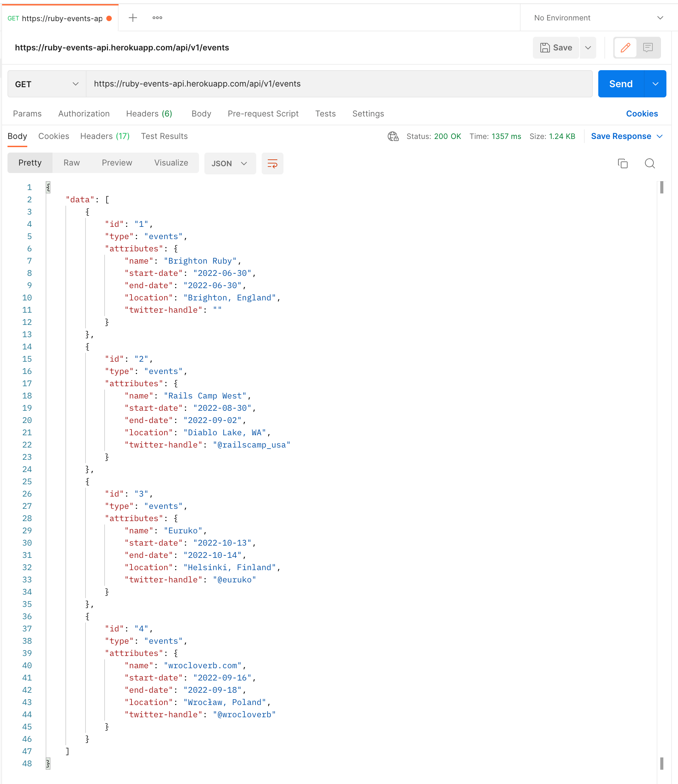The image size is (678, 784).
Task: Open the Save options arrow
Action: [588, 48]
